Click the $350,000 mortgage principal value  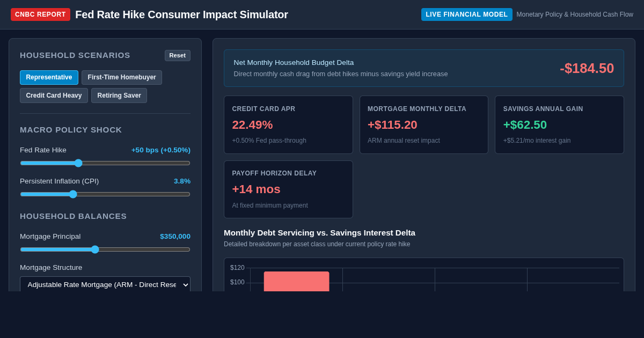[x=175, y=236]
